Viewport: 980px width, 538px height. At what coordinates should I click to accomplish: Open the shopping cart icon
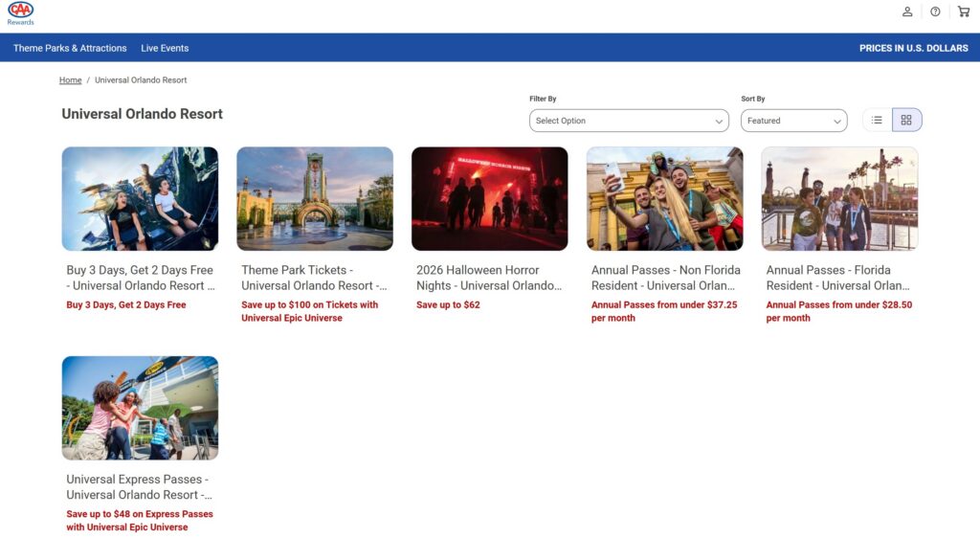tap(963, 11)
